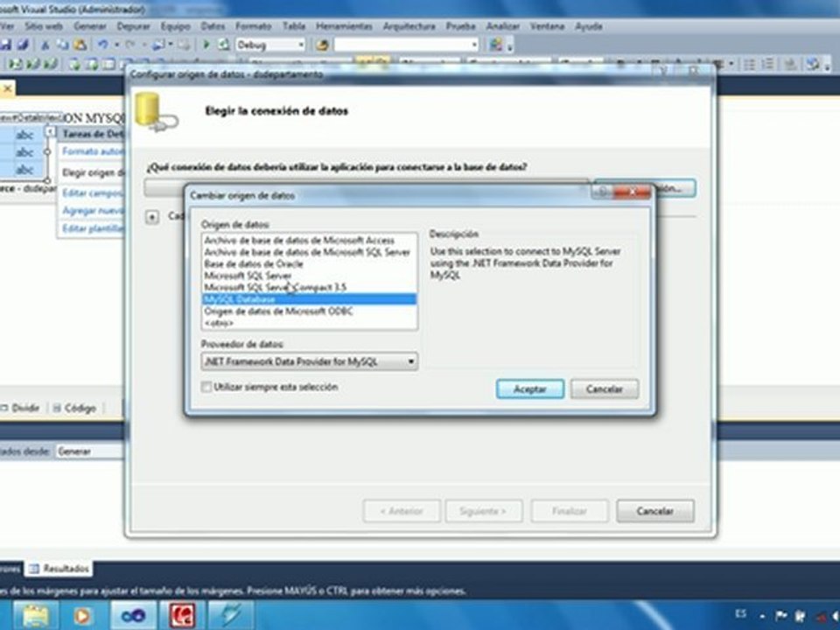This screenshot has height=630, width=840.
Task: Click Aceptar in Cambiar origen de datos
Action: click(x=530, y=389)
